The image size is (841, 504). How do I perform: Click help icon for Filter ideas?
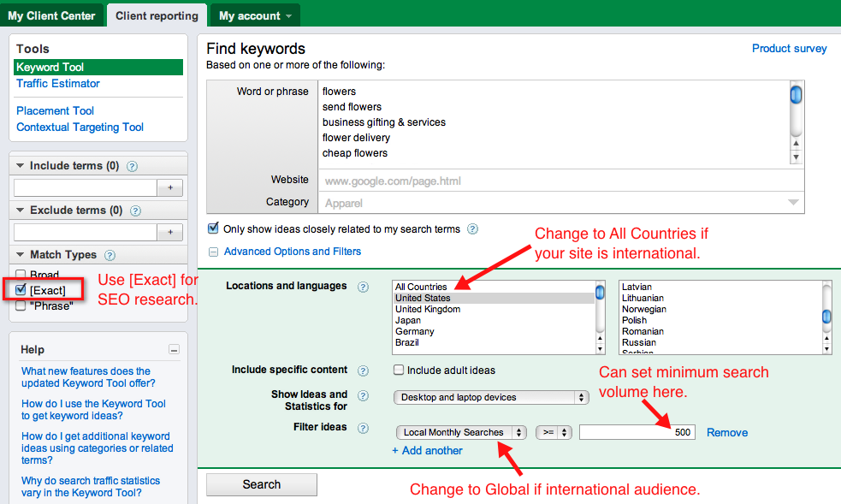(x=363, y=428)
